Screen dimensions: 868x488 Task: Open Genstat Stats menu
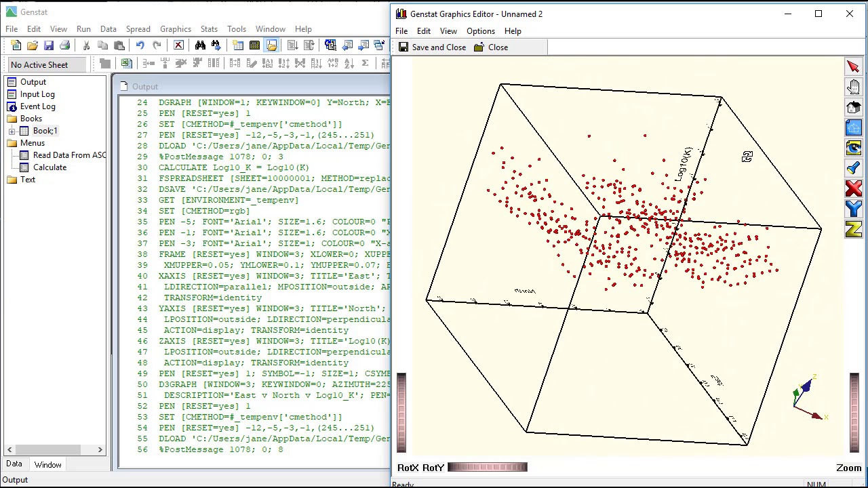click(209, 29)
